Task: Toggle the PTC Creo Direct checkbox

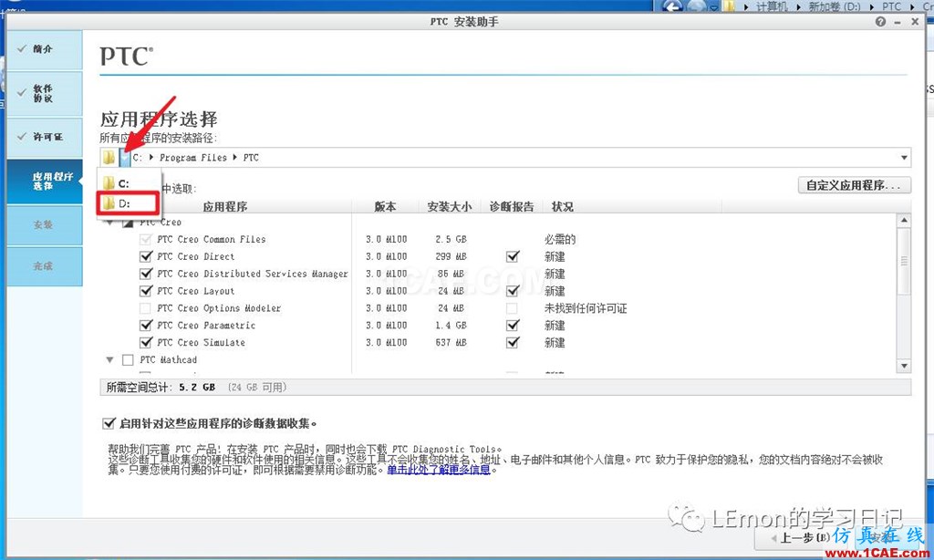Action: [x=145, y=257]
